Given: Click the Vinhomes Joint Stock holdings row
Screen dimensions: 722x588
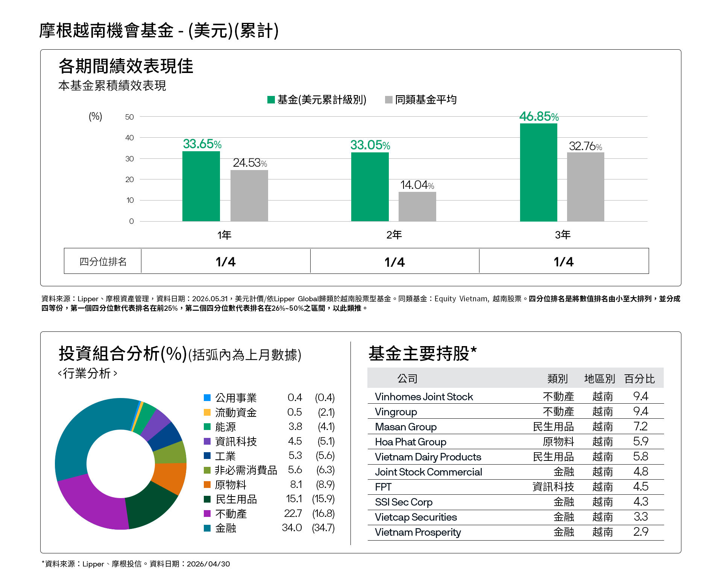Looking at the screenshot, I should click(516, 397).
